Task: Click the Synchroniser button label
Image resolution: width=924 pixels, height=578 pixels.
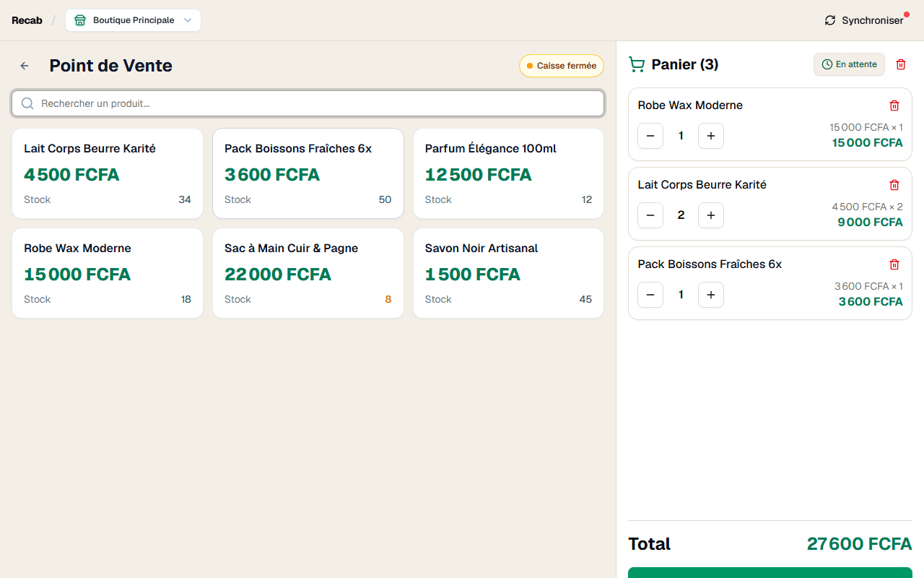Action: point(873,20)
